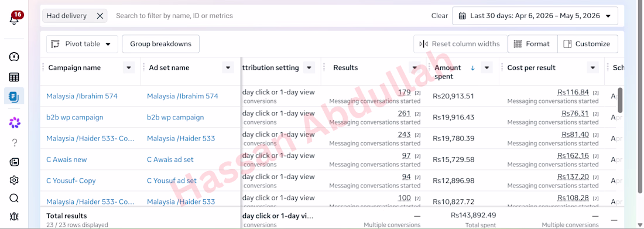Click cost per result Rs162.16

573,156
